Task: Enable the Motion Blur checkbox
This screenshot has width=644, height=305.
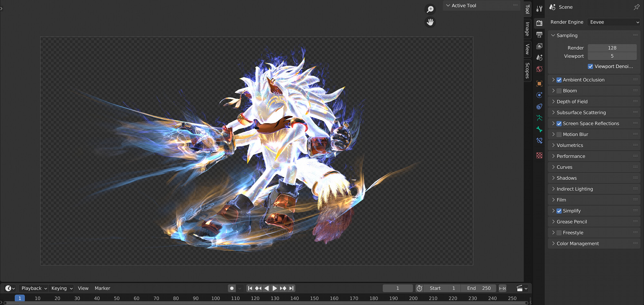Action: pos(559,134)
